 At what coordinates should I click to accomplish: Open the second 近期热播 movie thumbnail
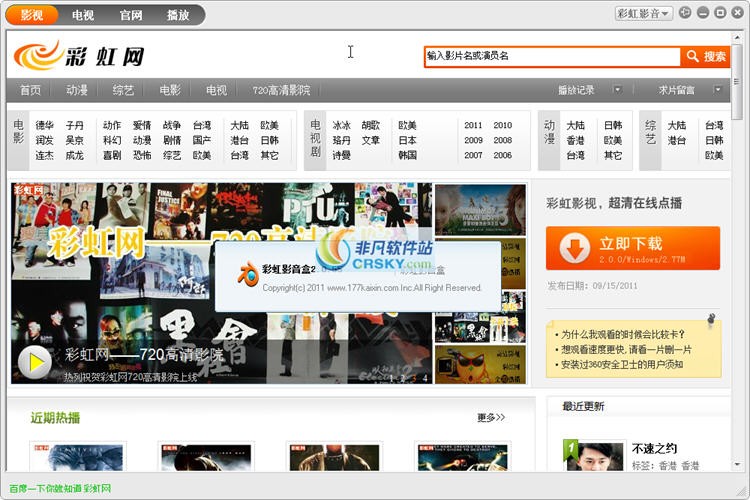[x=206, y=456]
